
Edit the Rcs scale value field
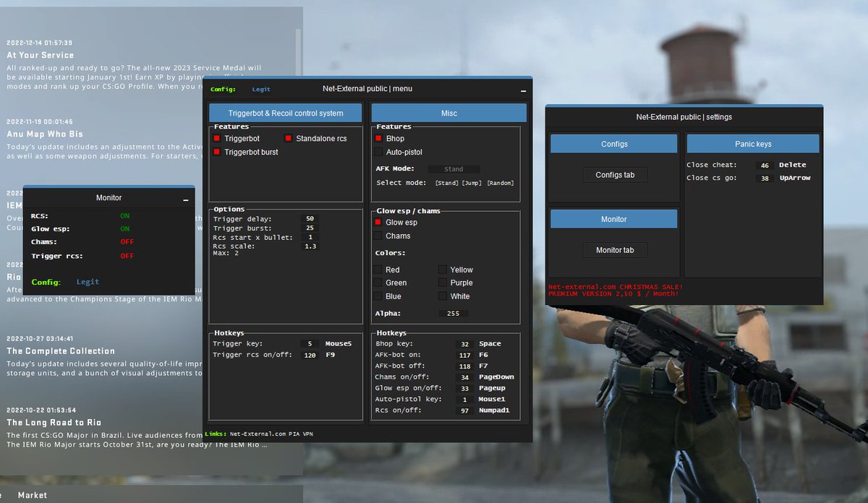pyautogui.click(x=310, y=246)
